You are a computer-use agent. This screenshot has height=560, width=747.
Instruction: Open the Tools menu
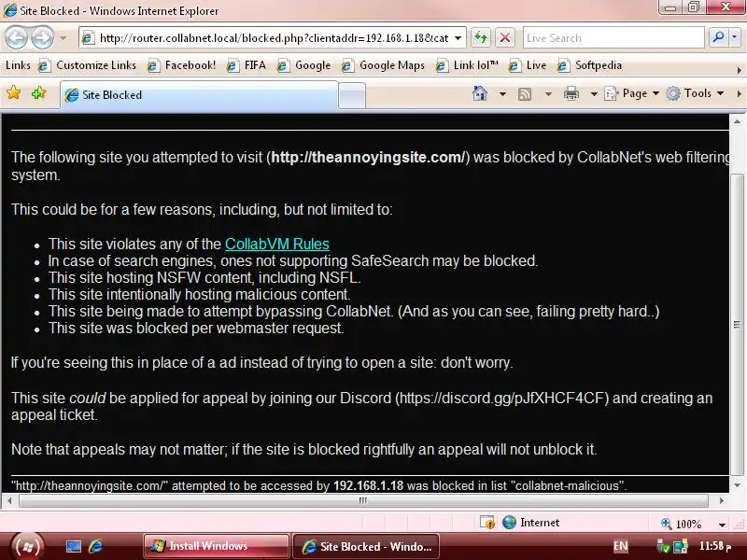pos(695,93)
